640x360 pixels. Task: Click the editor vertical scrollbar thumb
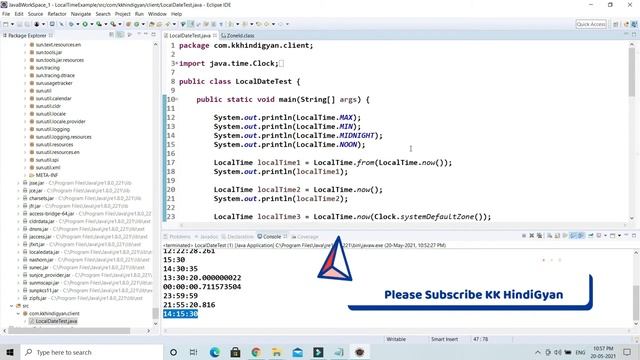(632, 72)
